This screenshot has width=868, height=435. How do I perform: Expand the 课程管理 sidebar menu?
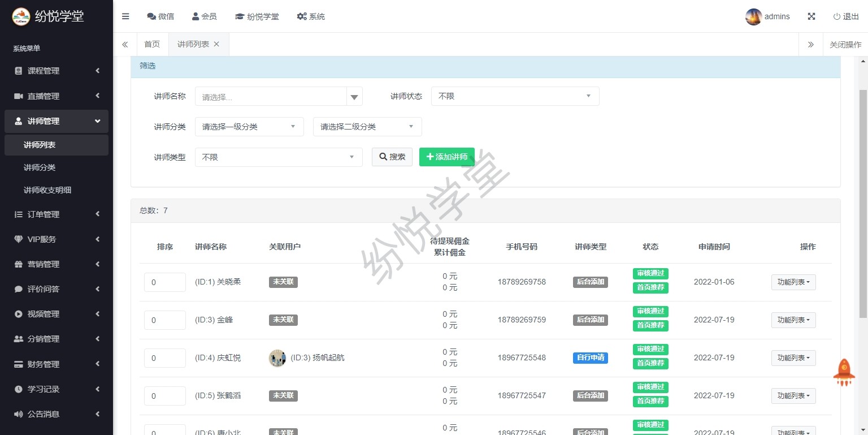point(57,71)
